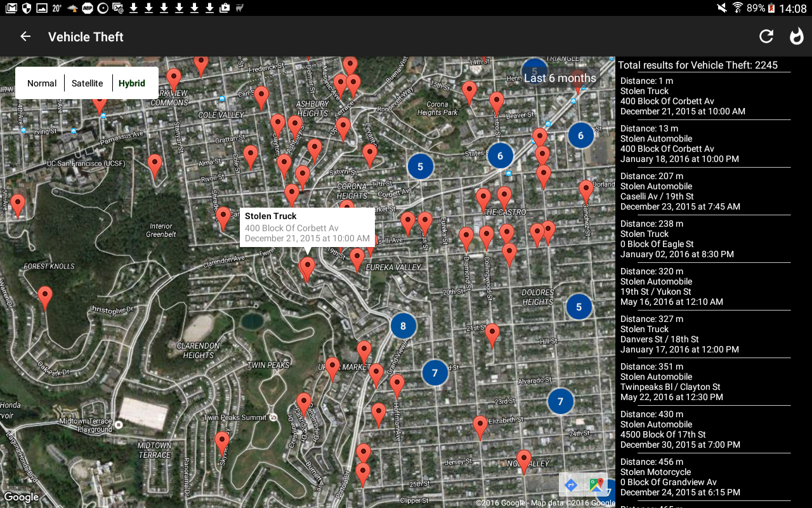
Task: Tap the Wi-Fi status icon
Action: [x=737, y=8]
